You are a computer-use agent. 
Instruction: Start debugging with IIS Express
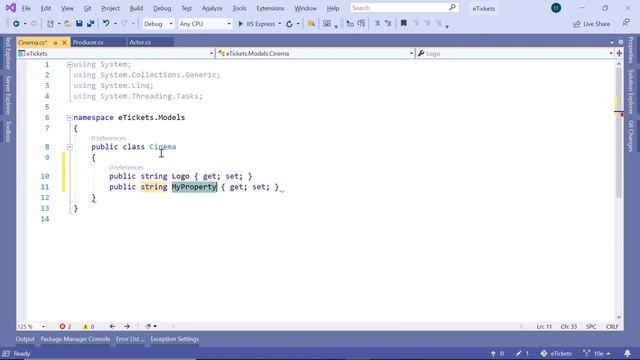[x=256, y=24]
